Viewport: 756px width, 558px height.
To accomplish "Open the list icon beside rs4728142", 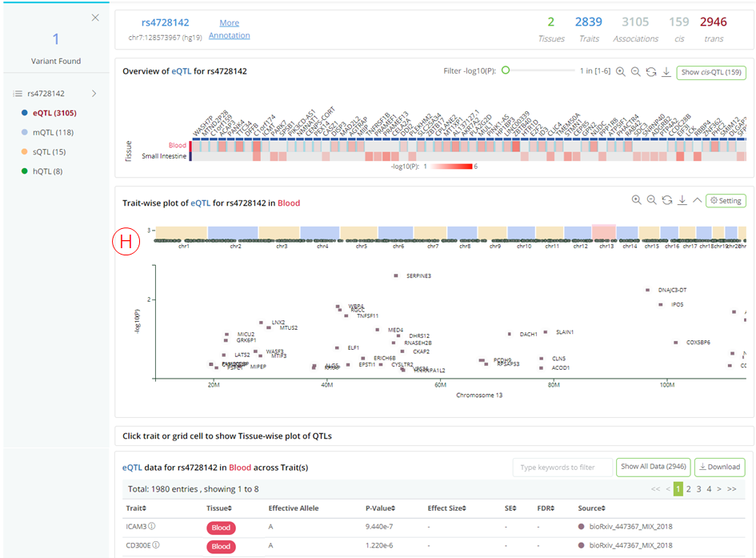I will pos(18,94).
